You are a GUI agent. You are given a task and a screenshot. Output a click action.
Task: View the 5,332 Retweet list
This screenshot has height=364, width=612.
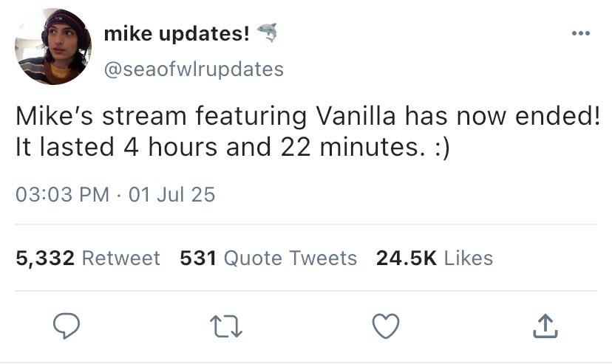pyautogui.click(x=87, y=258)
